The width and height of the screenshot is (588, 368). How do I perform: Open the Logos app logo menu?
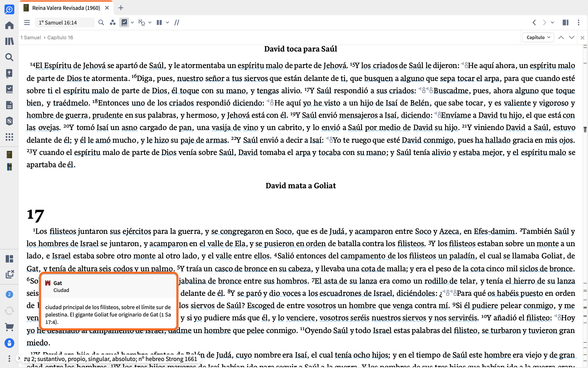click(x=9, y=9)
